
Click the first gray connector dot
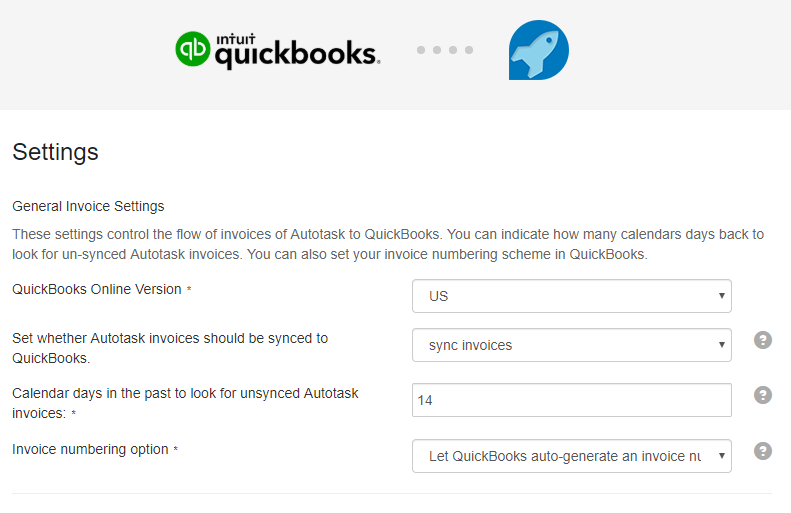click(x=421, y=50)
